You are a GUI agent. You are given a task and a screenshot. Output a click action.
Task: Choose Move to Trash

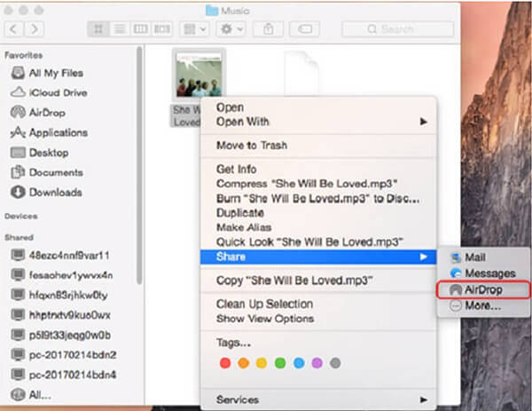click(x=318, y=146)
